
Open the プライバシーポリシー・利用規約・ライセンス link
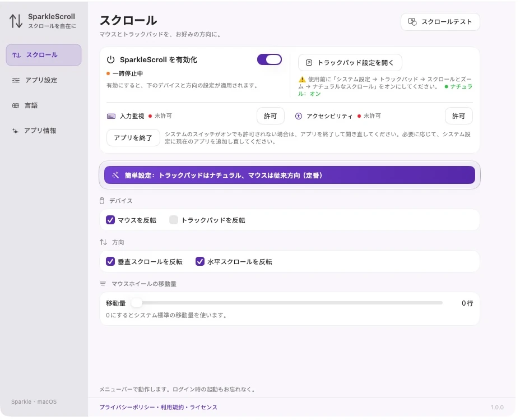click(159, 408)
